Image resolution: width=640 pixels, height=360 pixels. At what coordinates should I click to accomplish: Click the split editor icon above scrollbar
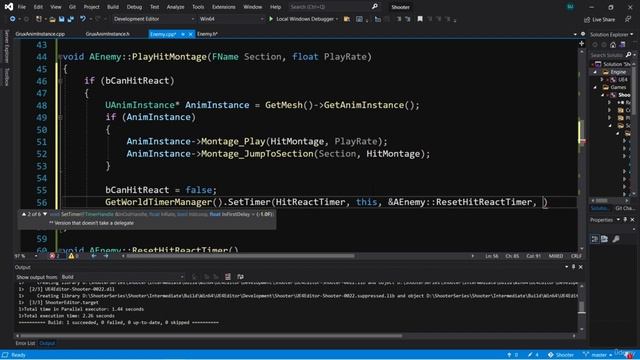[x=581, y=43]
